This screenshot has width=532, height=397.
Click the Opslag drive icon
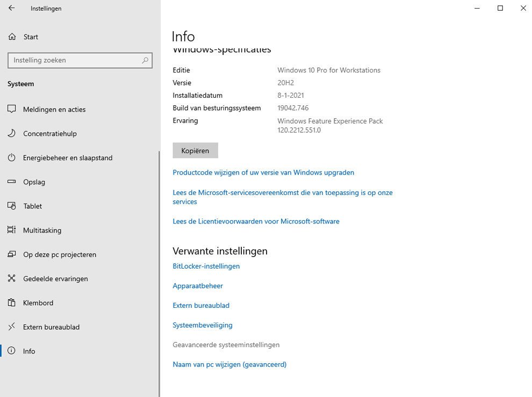(11, 182)
